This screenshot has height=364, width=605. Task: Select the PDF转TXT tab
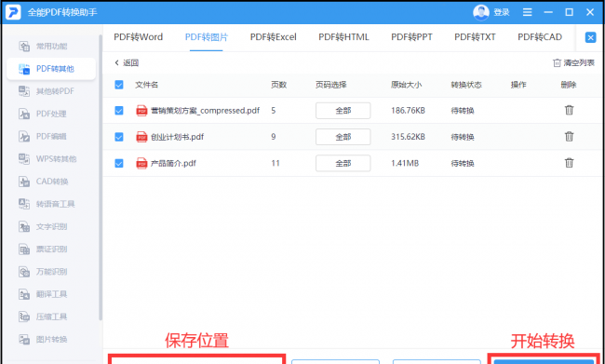(x=475, y=37)
